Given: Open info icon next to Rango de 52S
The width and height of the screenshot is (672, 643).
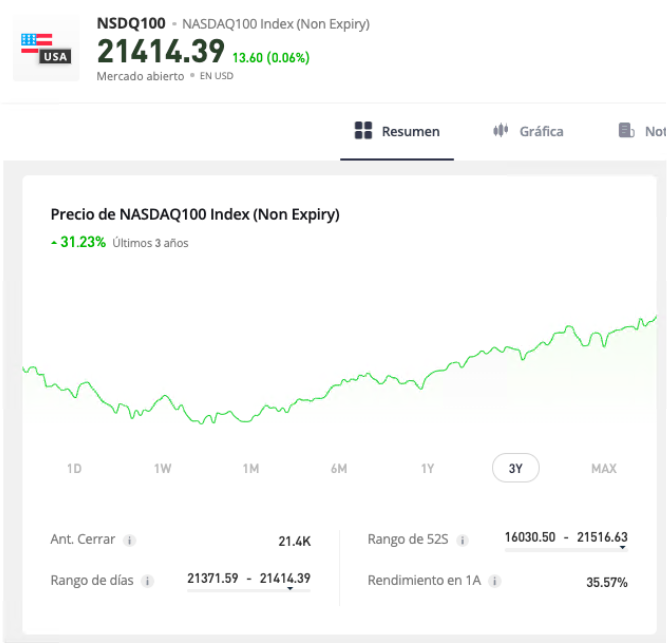Looking at the screenshot, I should pyautogui.click(x=462, y=540).
